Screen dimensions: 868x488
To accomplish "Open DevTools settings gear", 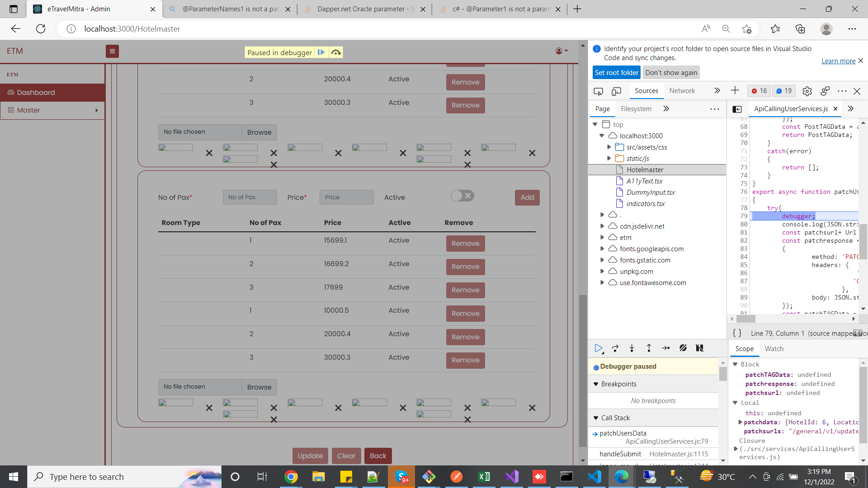I will point(807,91).
